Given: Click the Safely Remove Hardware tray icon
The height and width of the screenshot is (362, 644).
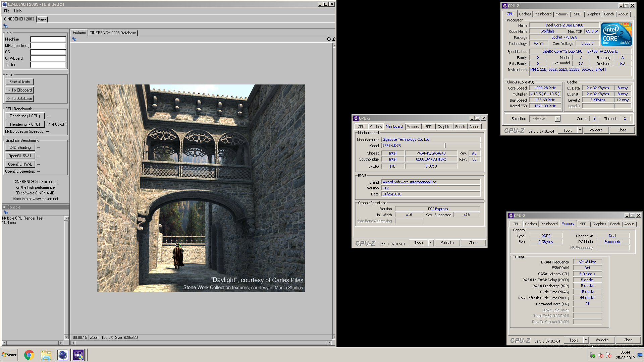Looking at the screenshot, I should [593, 355].
